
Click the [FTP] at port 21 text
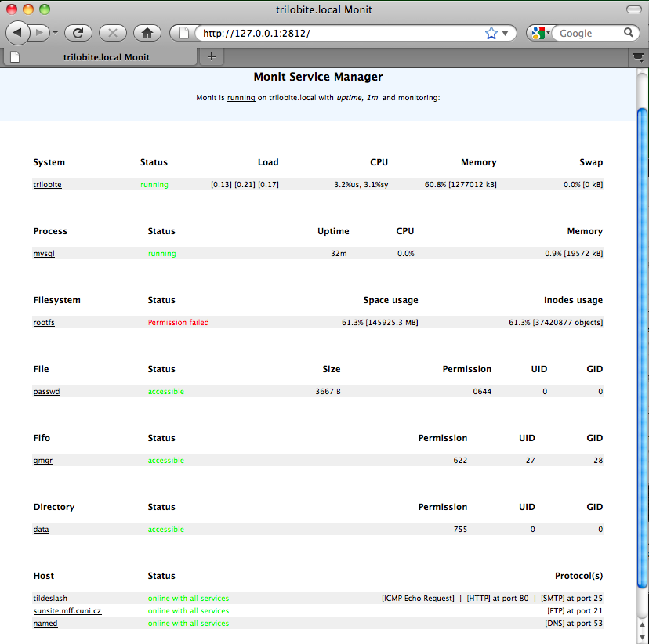click(575, 610)
